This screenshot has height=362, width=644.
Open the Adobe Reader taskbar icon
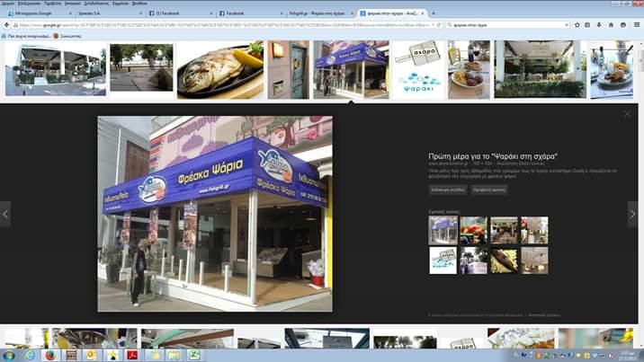click(132, 356)
